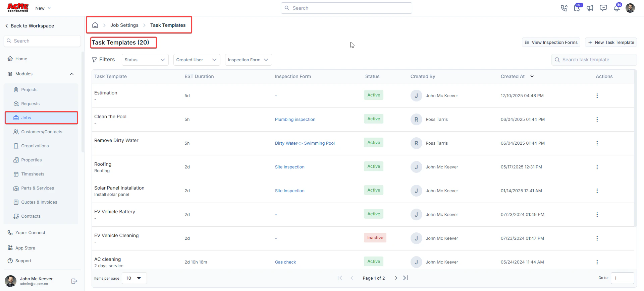
Task: Open Projects module in sidebar
Action: (41, 90)
